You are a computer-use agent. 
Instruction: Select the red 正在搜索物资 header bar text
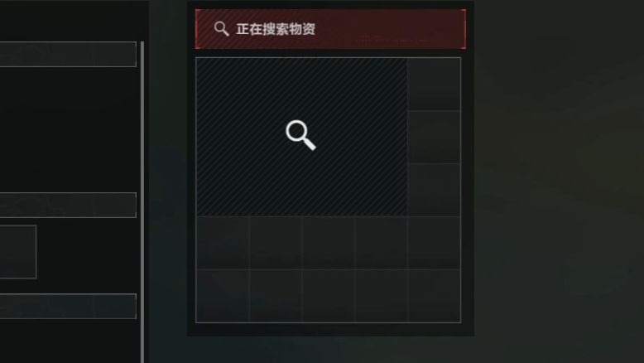coord(276,29)
